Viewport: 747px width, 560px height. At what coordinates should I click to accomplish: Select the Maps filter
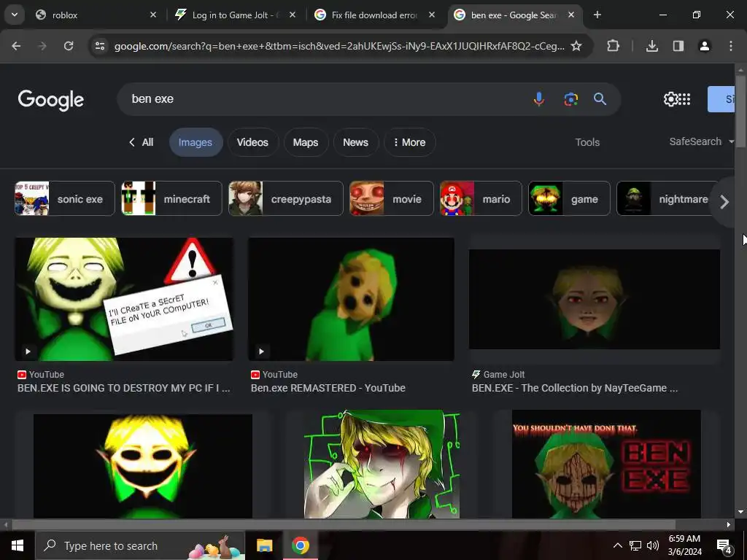point(306,142)
